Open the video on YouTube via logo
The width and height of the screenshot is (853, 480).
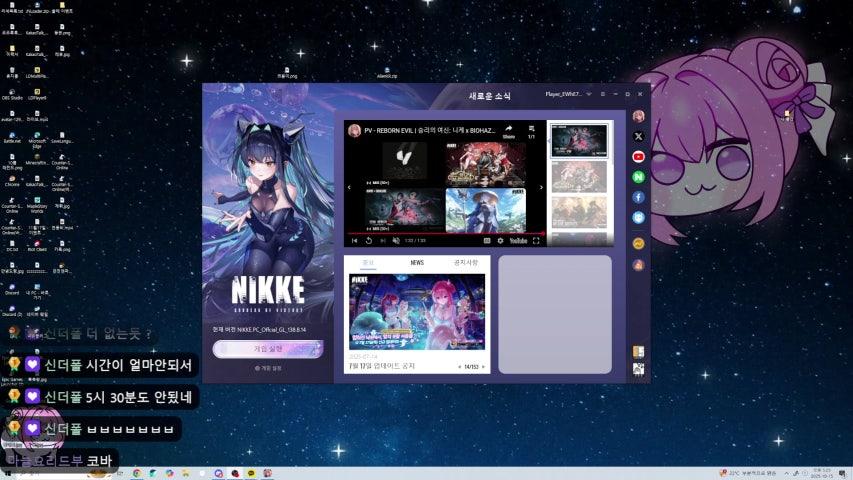pyautogui.click(x=518, y=241)
